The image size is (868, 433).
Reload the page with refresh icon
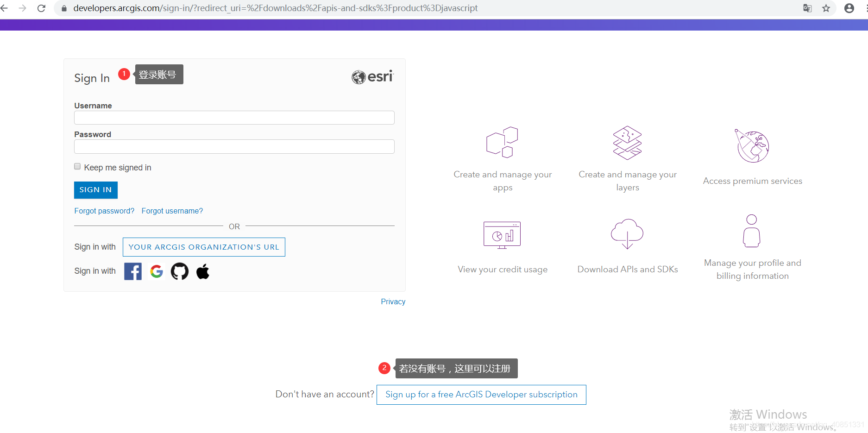41,8
